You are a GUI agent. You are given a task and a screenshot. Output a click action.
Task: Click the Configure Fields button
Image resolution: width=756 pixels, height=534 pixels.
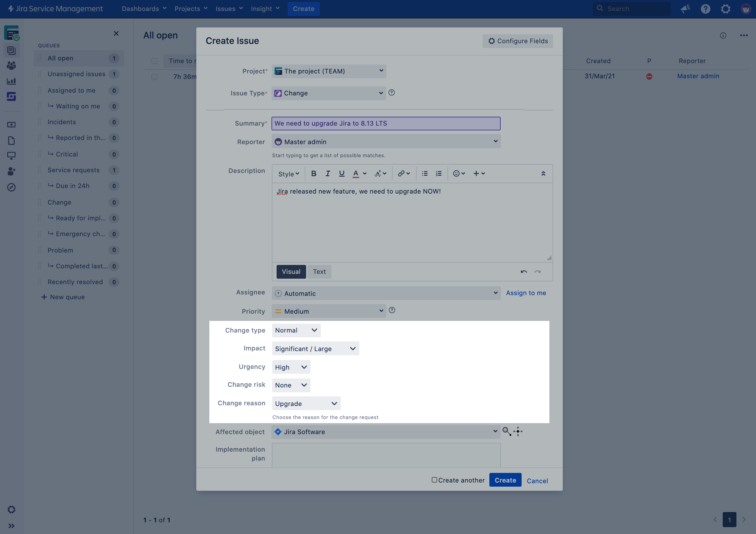pos(517,41)
